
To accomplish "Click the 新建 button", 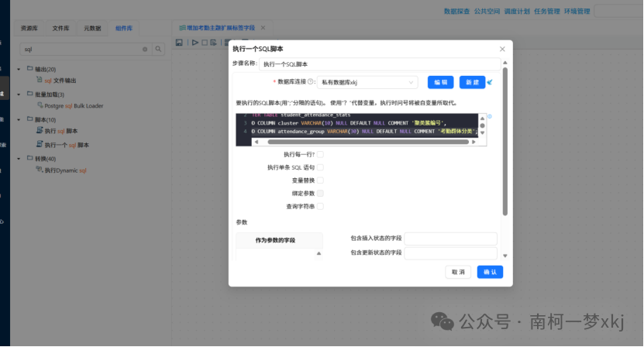I will point(472,82).
